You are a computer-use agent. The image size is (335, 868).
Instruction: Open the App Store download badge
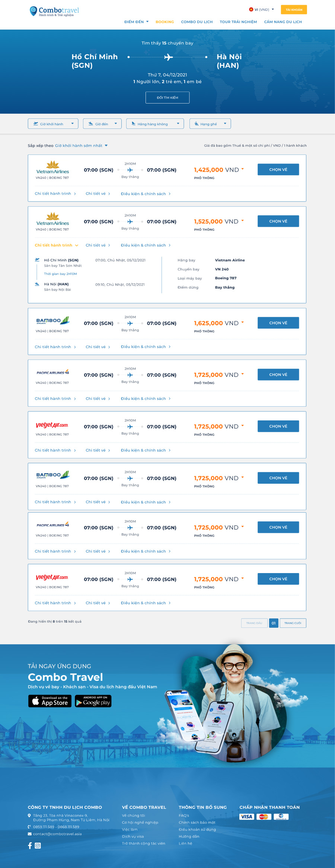(50, 701)
